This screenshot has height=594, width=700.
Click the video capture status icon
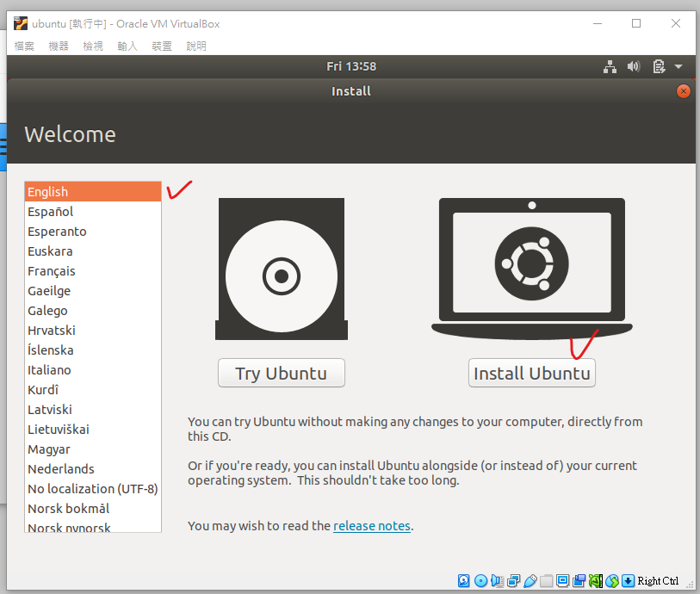[579, 580]
